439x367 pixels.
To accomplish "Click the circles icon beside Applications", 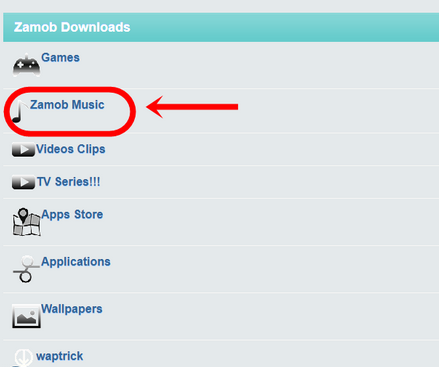I will (26, 269).
